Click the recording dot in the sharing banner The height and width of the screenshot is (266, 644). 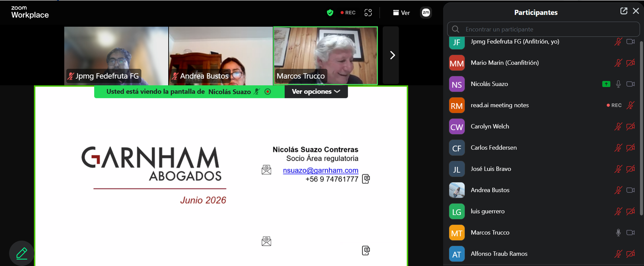268,92
